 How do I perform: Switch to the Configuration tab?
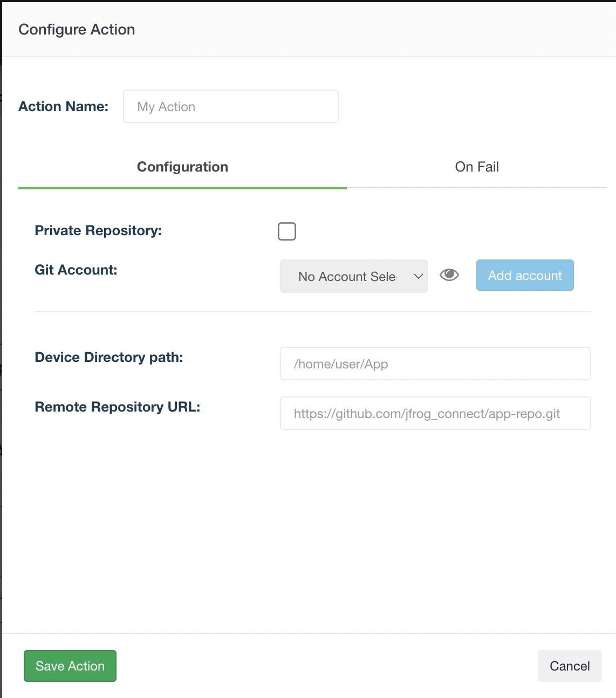point(182,167)
